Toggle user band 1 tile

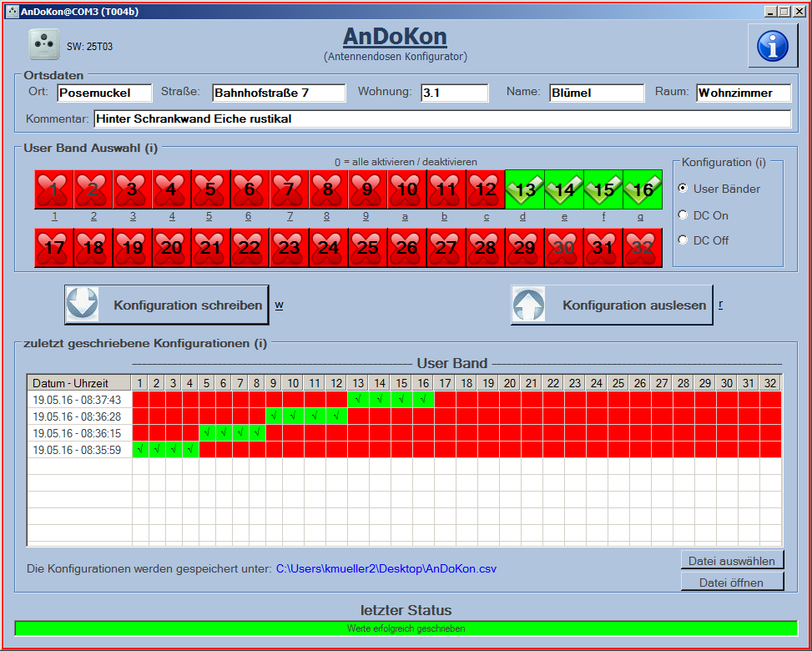[x=54, y=189]
